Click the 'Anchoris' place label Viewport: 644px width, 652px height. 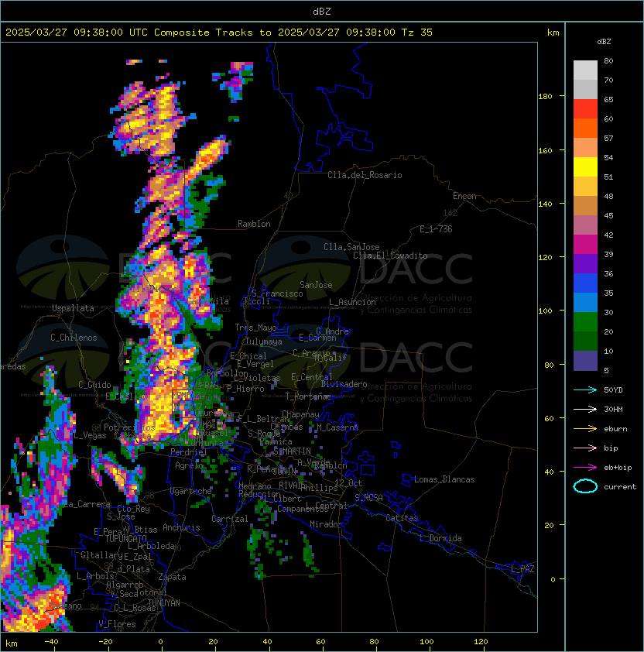pos(181,527)
